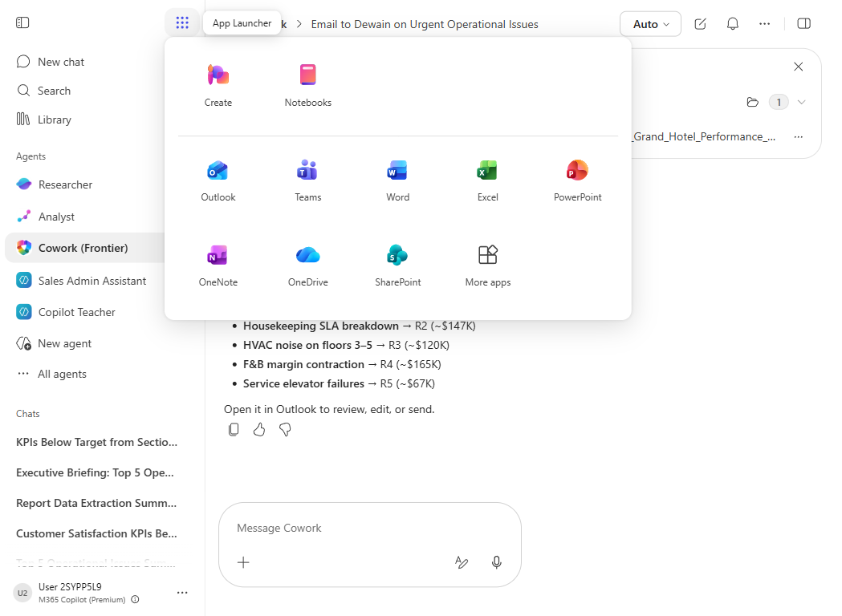Open Notebooks from the app launcher
842x616 pixels.
coord(307,85)
